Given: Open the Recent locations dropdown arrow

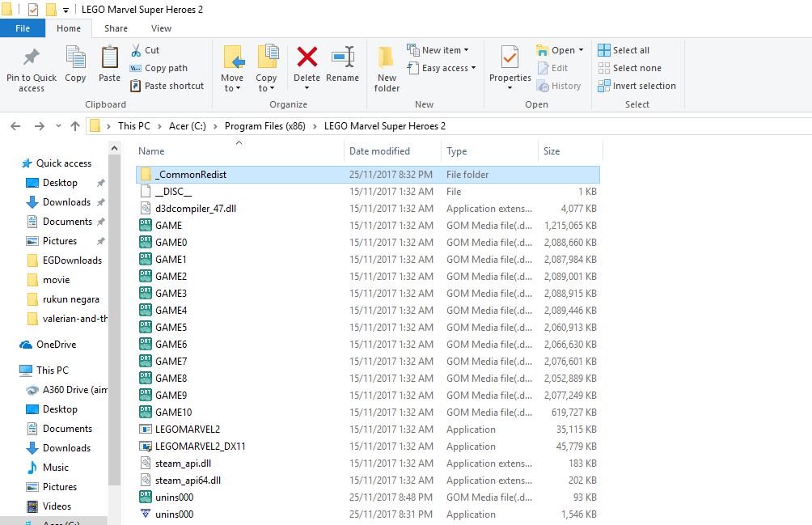Looking at the screenshot, I should click(x=58, y=126).
